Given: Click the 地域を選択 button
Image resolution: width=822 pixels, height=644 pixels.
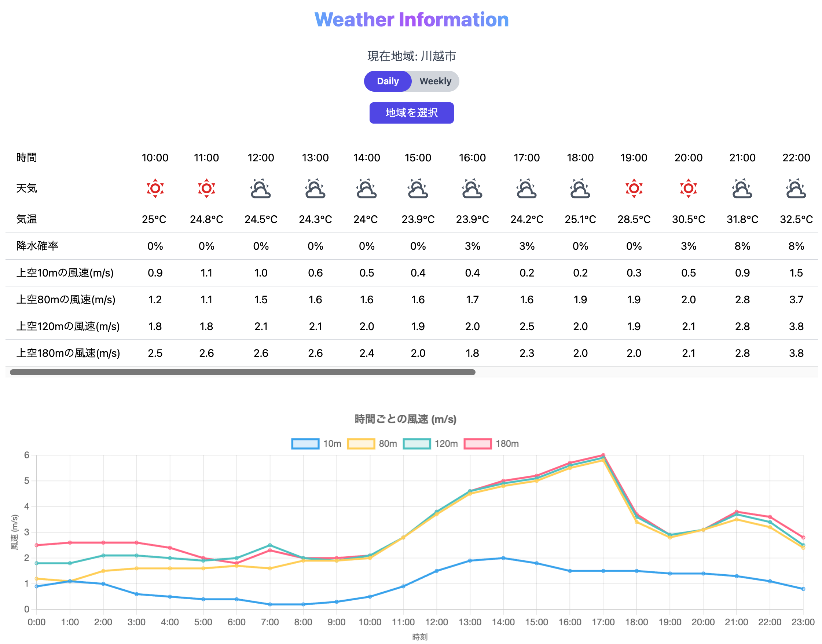Looking at the screenshot, I should coord(411,112).
